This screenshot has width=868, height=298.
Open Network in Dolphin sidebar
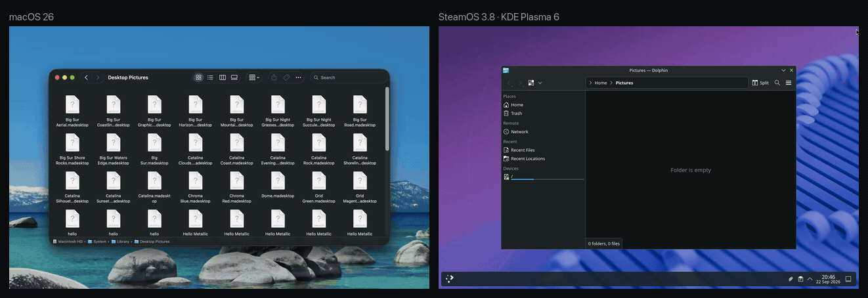[543, 132]
